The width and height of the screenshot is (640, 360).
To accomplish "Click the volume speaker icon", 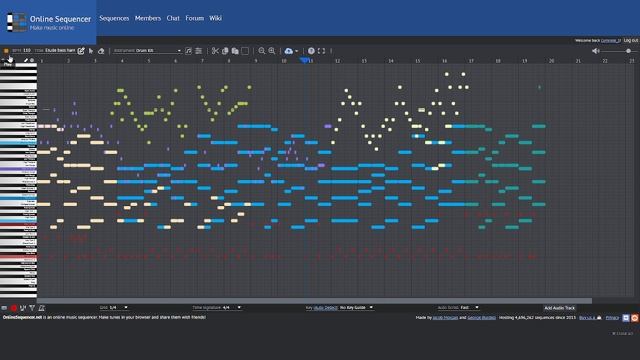I will tap(596, 51).
